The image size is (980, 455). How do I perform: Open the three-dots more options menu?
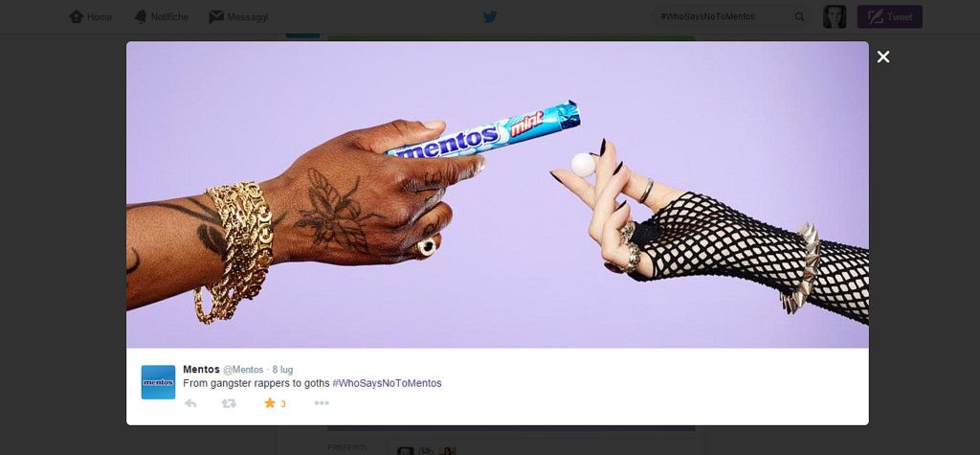(x=322, y=403)
